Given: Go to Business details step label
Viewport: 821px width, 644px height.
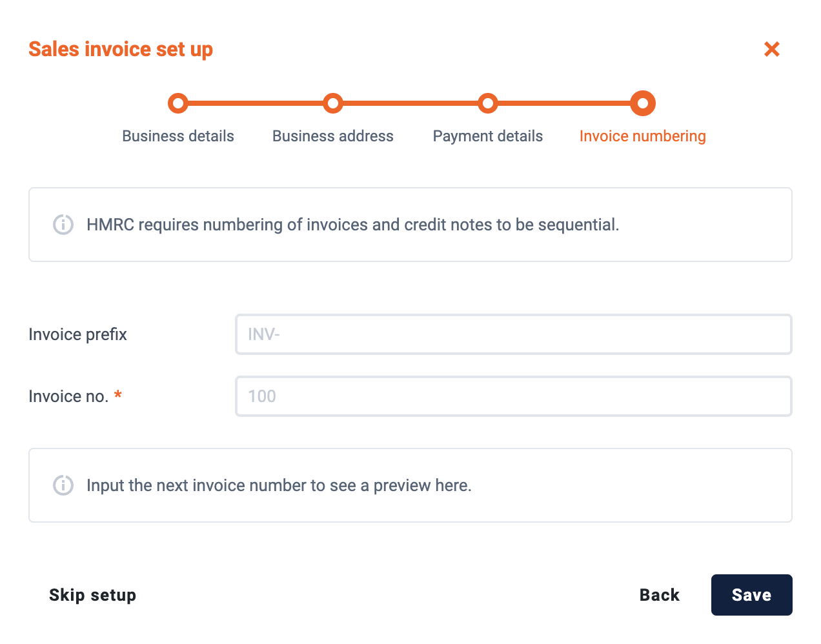Looking at the screenshot, I should tap(178, 136).
